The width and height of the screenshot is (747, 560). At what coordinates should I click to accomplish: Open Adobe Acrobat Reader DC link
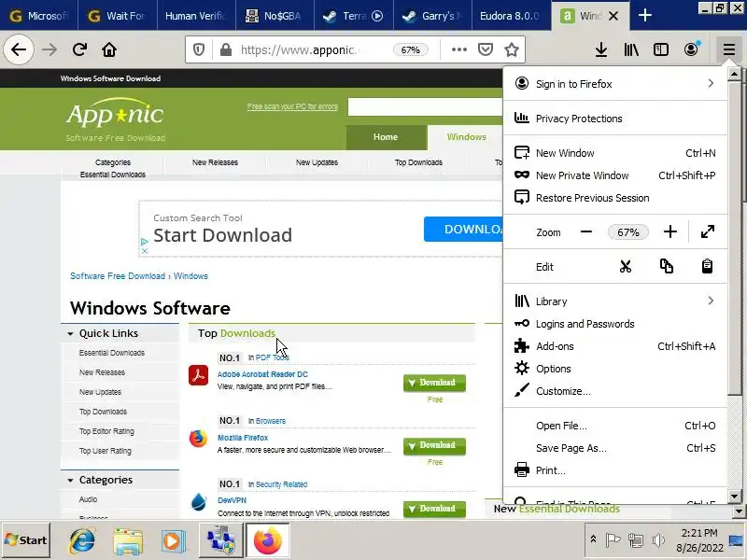(x=262, y=374)
